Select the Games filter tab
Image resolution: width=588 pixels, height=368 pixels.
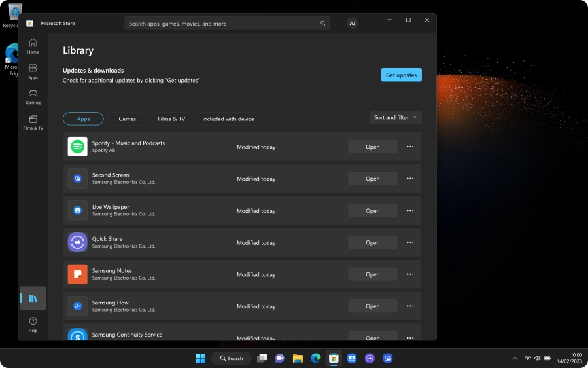pyautogui.click(x=128, y=119)
